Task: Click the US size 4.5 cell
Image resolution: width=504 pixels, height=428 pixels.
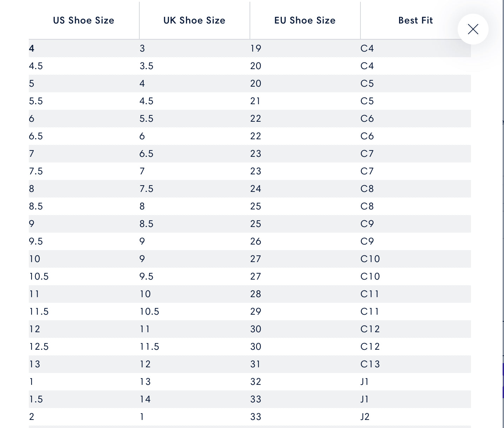Action: coord(36,66)
